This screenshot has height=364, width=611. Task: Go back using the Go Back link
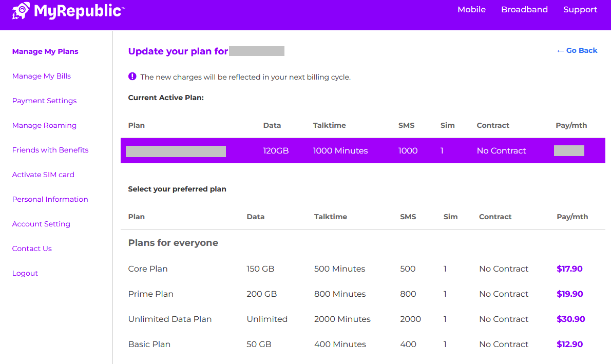[x=577, y=50]
